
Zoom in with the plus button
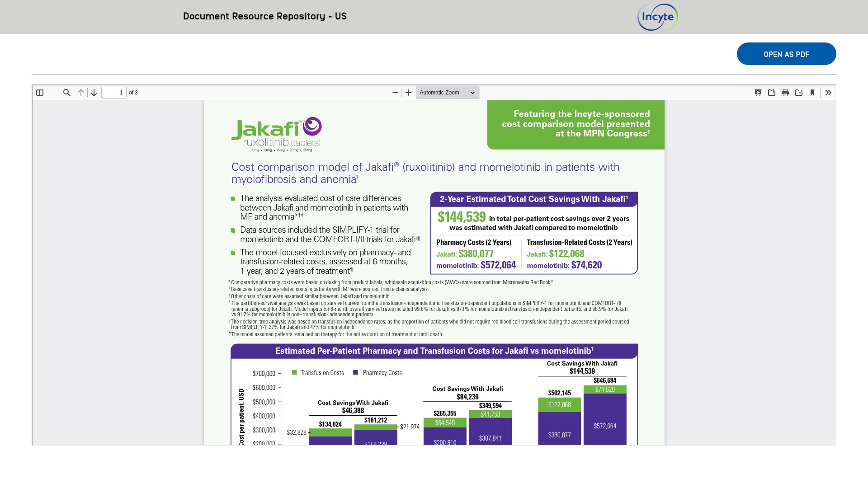tap(409, 93)
